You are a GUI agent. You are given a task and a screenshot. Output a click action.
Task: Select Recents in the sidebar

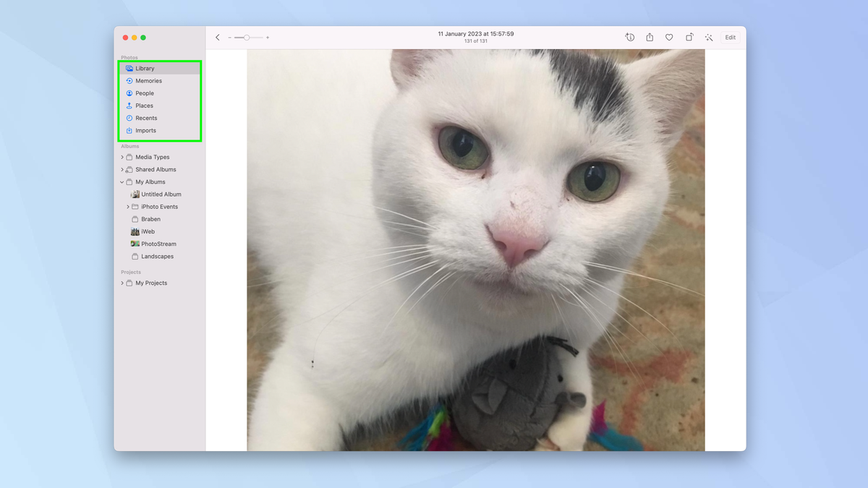click(145, 118)
